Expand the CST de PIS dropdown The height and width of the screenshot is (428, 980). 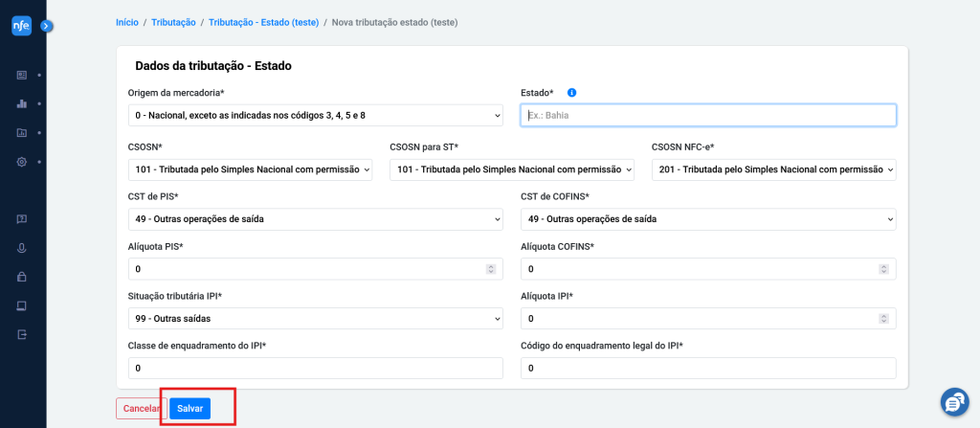coord(316,219)
